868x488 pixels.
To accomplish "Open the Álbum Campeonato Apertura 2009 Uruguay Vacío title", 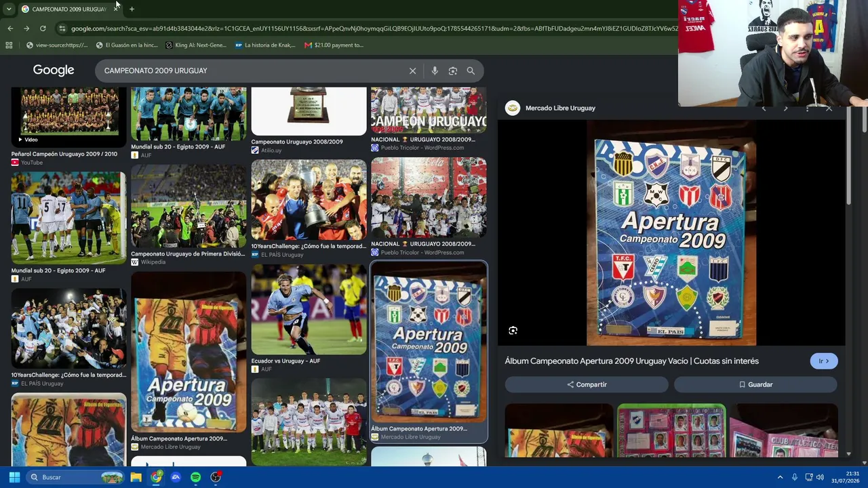I will tap(631, 361).
